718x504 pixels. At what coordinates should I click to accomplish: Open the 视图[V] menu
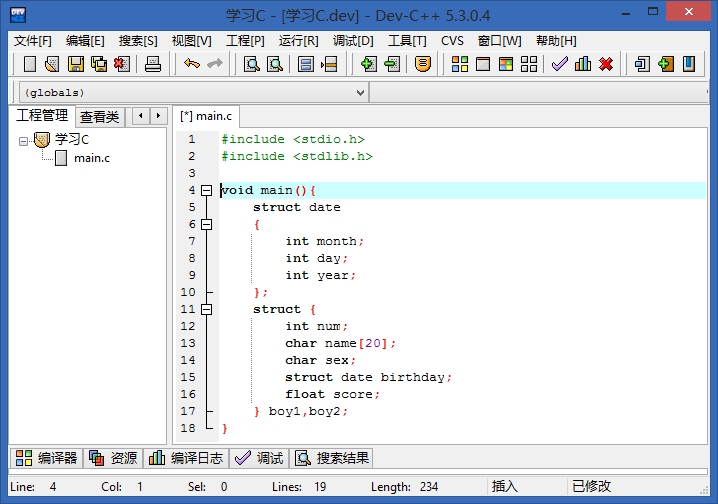click(191, 41)
